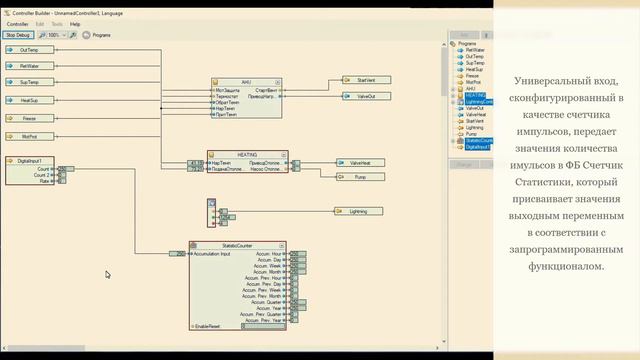
Task: Click the SupTemp input block arrow icon
Action: (x=10, y=82)
